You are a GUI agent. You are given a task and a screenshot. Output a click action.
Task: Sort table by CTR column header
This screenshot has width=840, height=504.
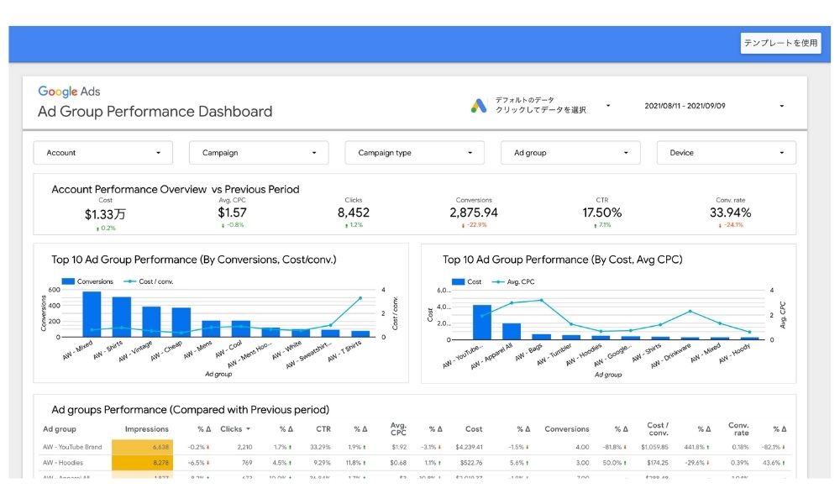pos(323,429)
